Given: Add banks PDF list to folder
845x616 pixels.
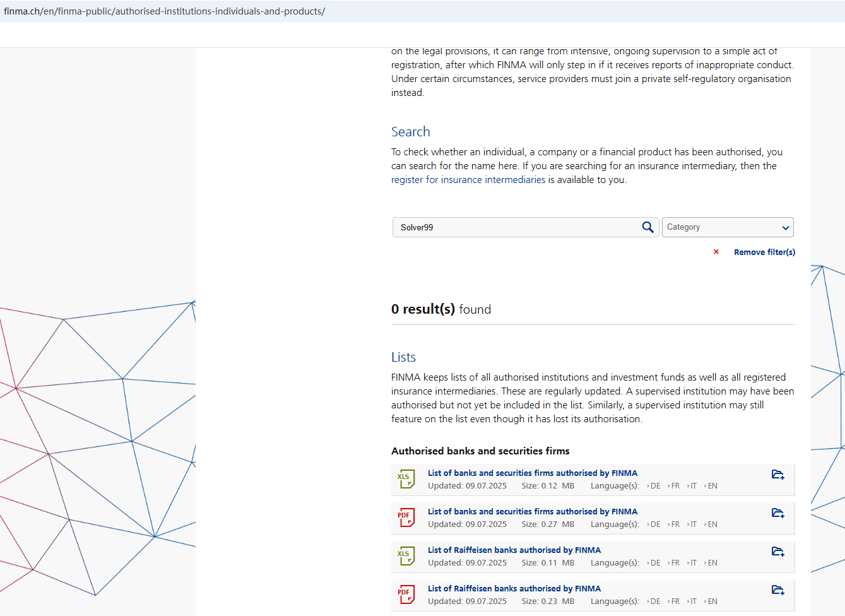Looking at the screenshot, I should (777, 513).
